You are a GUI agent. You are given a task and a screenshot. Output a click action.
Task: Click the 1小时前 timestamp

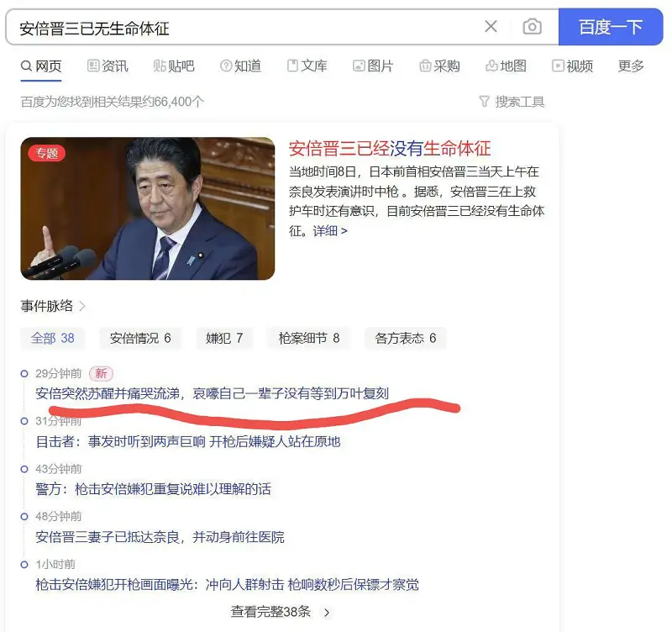coord(55,564)
